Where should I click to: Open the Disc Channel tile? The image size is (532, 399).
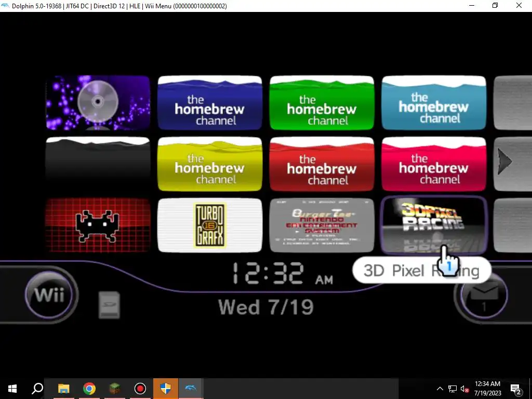click(98, 103)
